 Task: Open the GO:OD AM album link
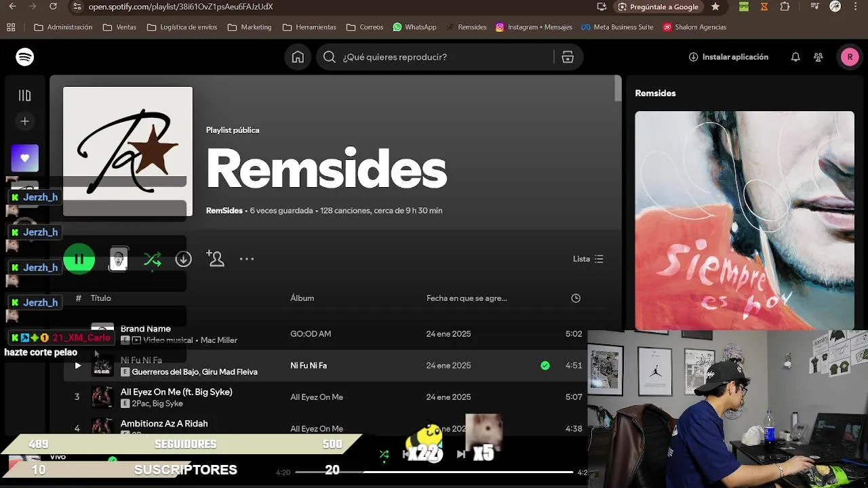tap(311, 334)
